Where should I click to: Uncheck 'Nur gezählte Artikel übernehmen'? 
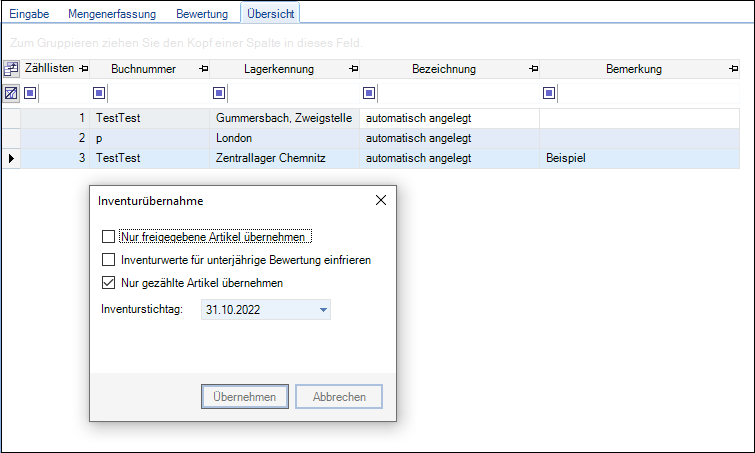pyautogui.click(x=108, y=283)
